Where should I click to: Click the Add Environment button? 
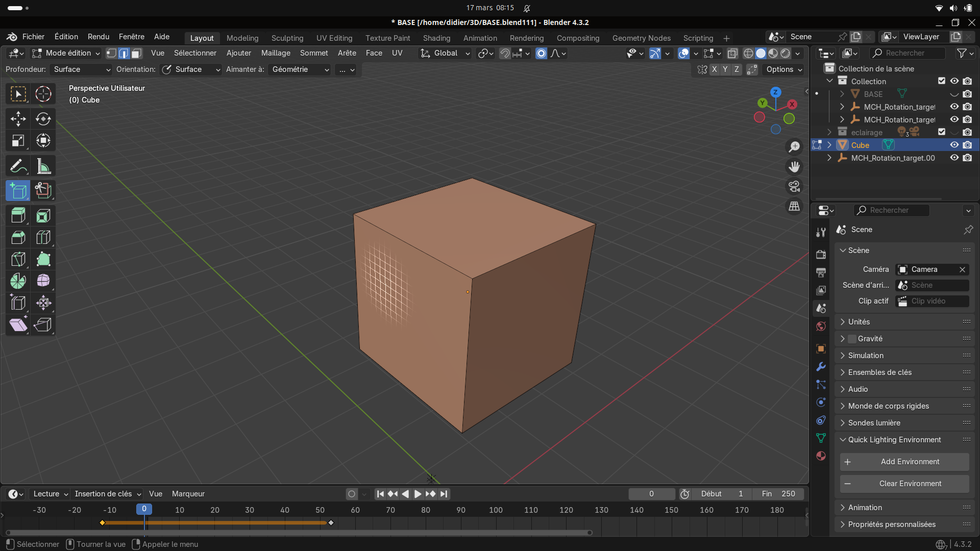pos(904,462)
